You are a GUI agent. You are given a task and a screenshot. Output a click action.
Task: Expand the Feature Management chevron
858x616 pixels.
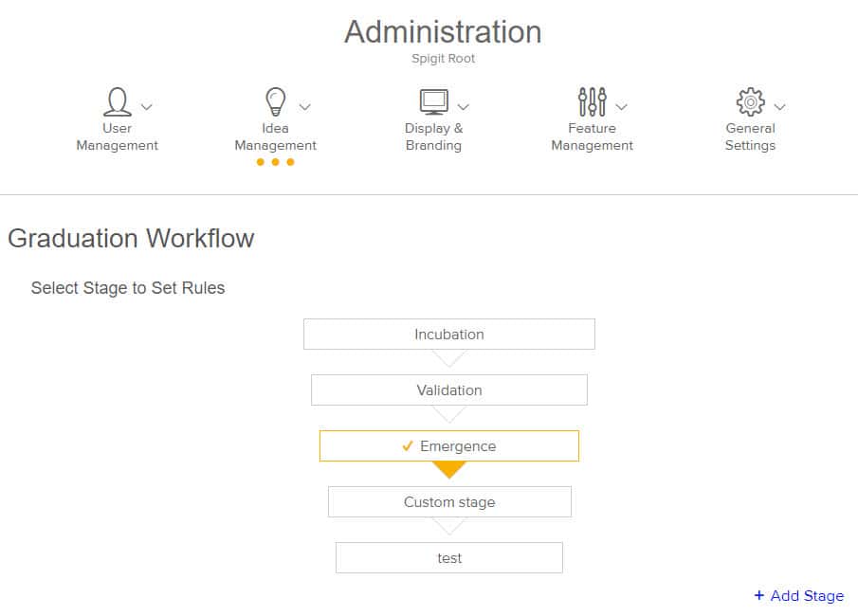point(621,107)
